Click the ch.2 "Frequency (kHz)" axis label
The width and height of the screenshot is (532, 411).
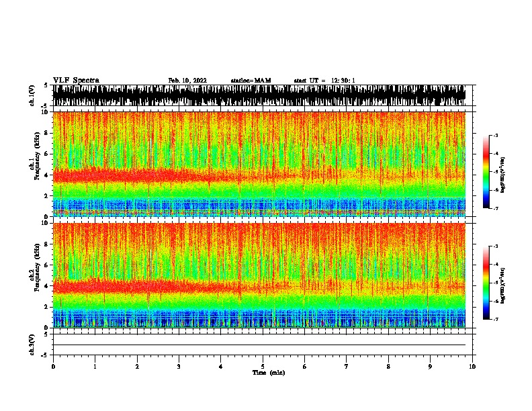point(37,267)
